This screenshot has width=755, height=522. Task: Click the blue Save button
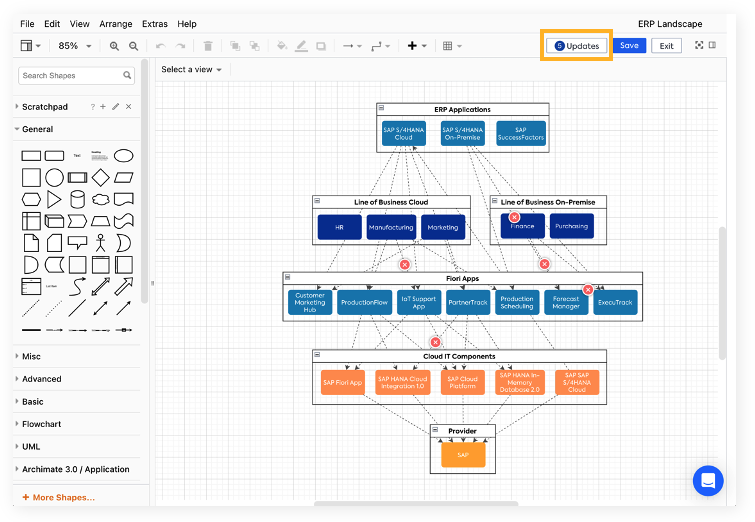tap(629, 46)
